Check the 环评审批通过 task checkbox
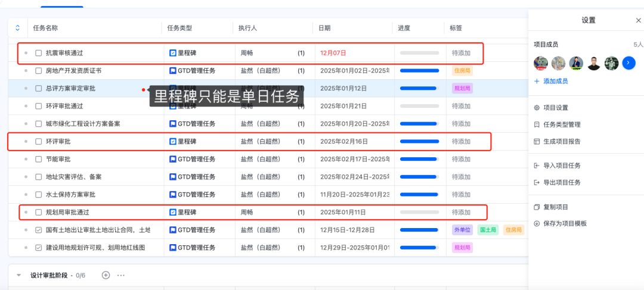The image size is (644, 290). [39, 106]
